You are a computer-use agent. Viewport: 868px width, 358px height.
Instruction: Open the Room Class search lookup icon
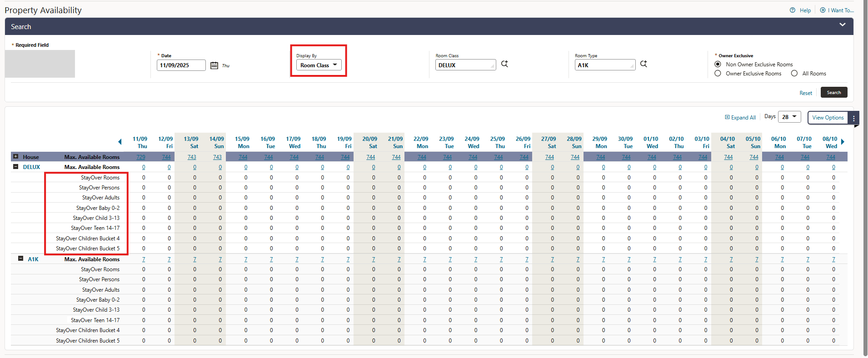pos(504,64)
